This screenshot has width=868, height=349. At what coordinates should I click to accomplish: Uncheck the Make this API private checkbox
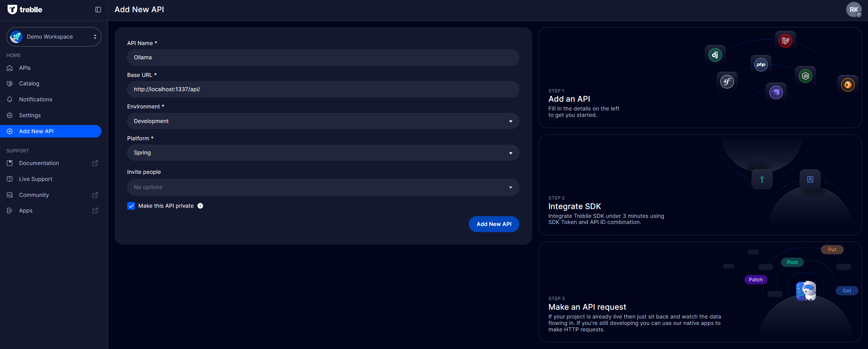(x=131, y=206)
